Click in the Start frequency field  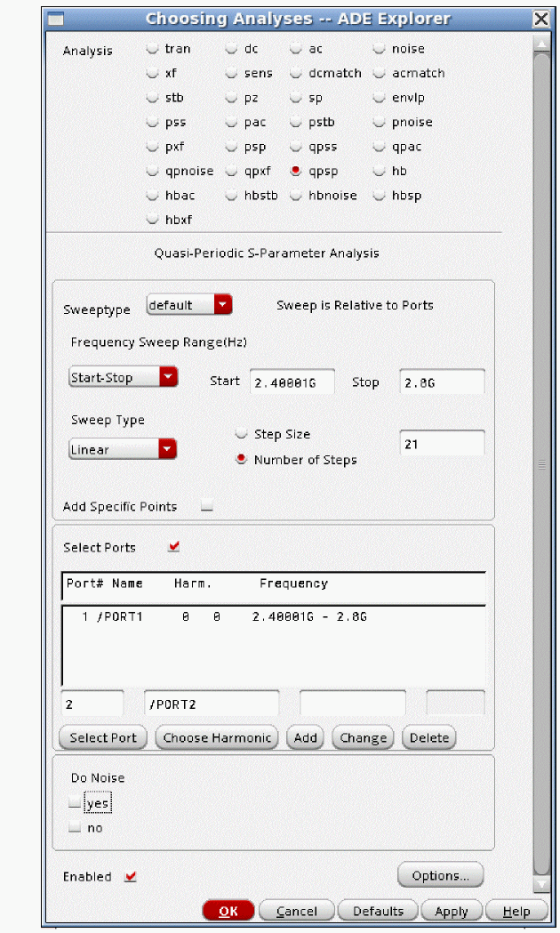point(292,382)
